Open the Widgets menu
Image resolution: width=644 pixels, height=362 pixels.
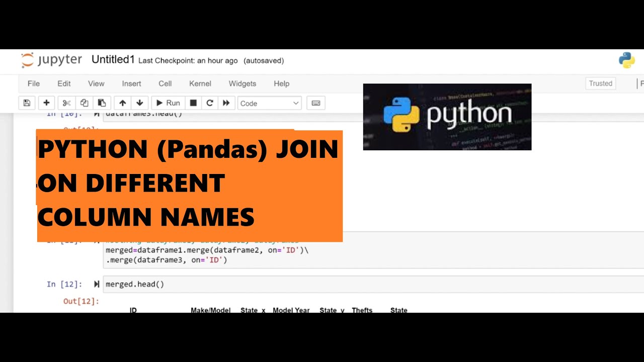point(243,83)
